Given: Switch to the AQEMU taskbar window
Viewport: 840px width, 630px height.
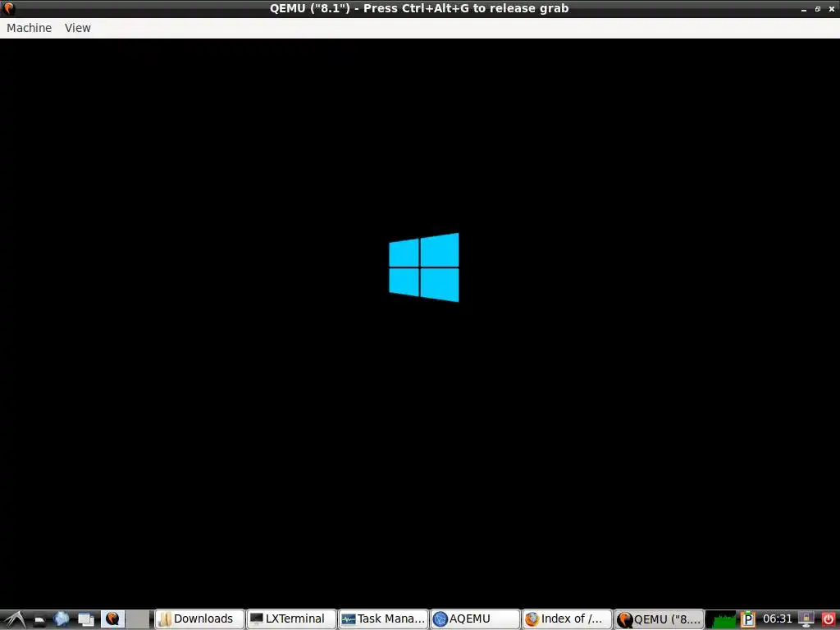Looking at the screenshot, I should 475,619.
